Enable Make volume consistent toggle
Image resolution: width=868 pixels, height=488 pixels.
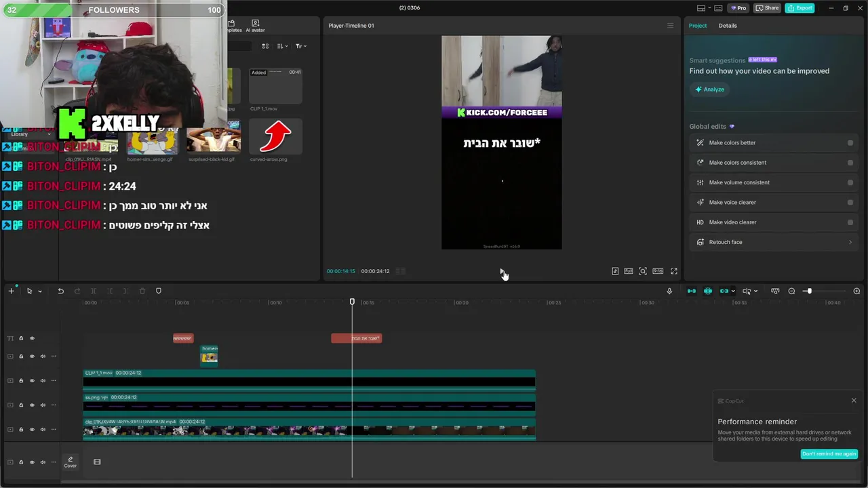850,182
